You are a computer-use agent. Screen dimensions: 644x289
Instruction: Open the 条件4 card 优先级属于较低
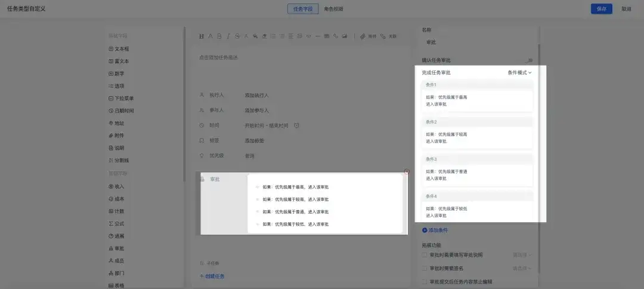click(x=477, y=207)
